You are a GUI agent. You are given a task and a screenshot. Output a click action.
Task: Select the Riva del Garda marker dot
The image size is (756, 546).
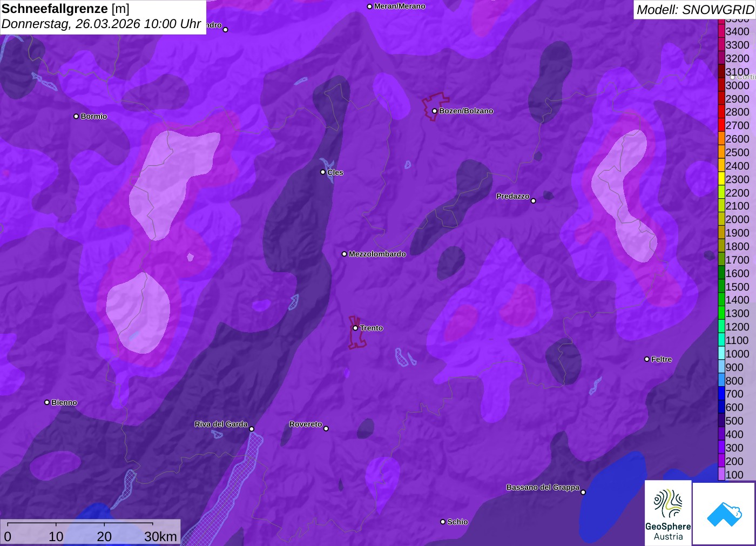click(252, 429)
